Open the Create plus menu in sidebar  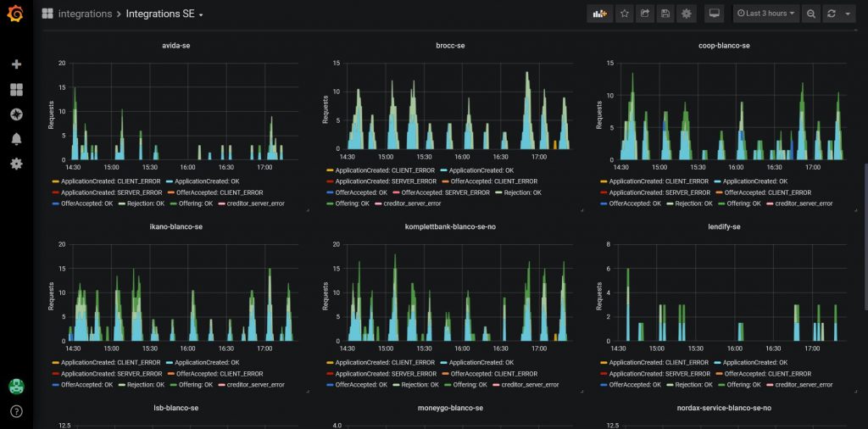[x=16, y=64]
